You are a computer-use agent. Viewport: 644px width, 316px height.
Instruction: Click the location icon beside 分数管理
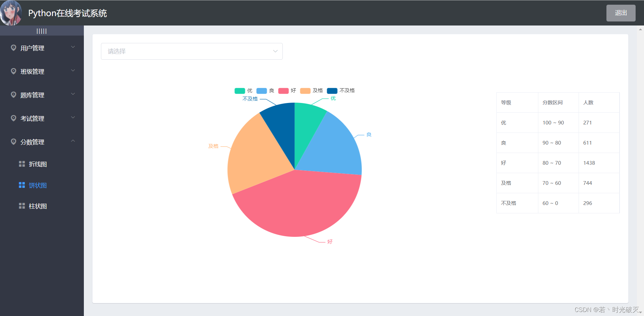pos(13,142)
